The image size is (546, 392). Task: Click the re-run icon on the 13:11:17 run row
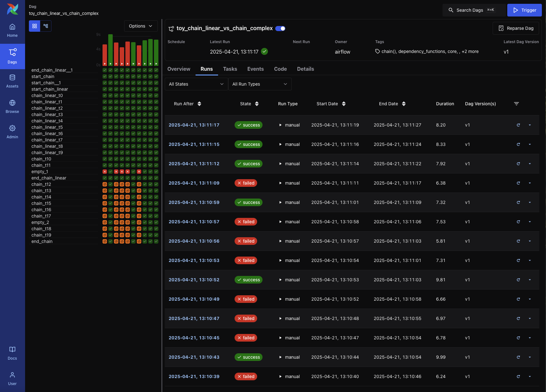(x=518, y=125)
